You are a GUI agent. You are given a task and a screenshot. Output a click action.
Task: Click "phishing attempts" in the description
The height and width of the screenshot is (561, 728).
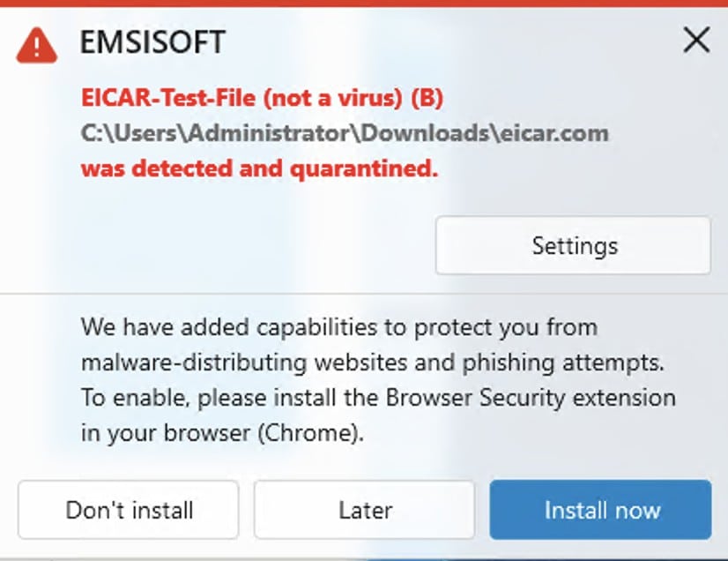[563, 363]
